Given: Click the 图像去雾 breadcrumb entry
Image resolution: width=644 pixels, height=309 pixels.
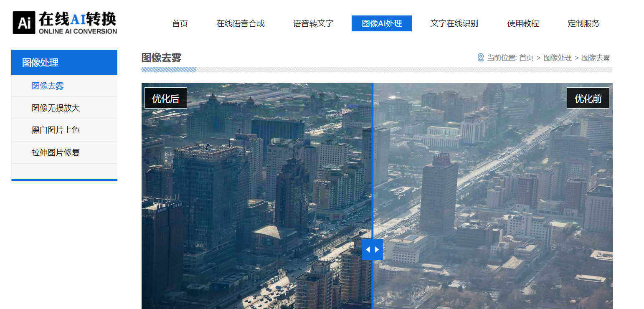Looking at the screenshot, I should [x=596, y=58].
